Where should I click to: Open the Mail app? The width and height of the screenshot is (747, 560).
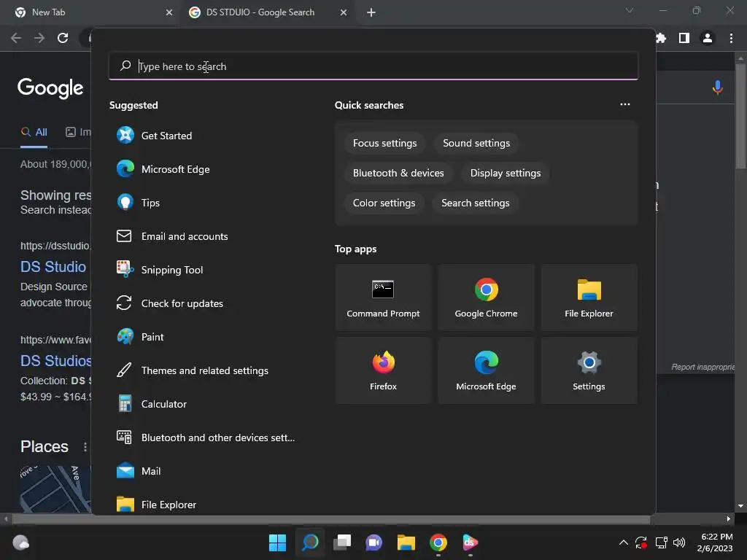[205, 472]
